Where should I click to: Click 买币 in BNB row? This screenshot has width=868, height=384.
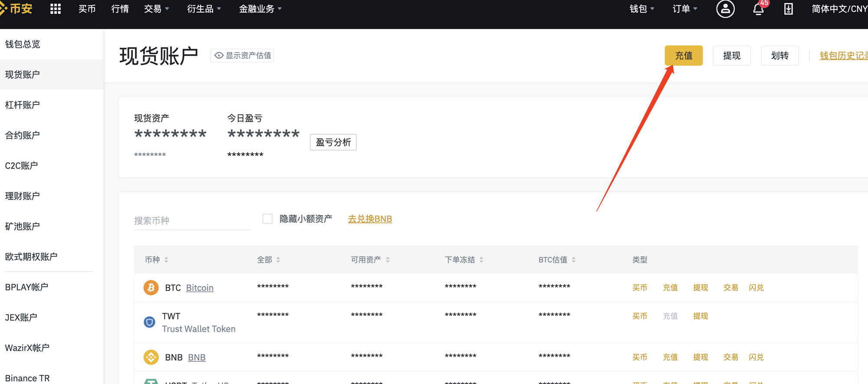point(640,357)
